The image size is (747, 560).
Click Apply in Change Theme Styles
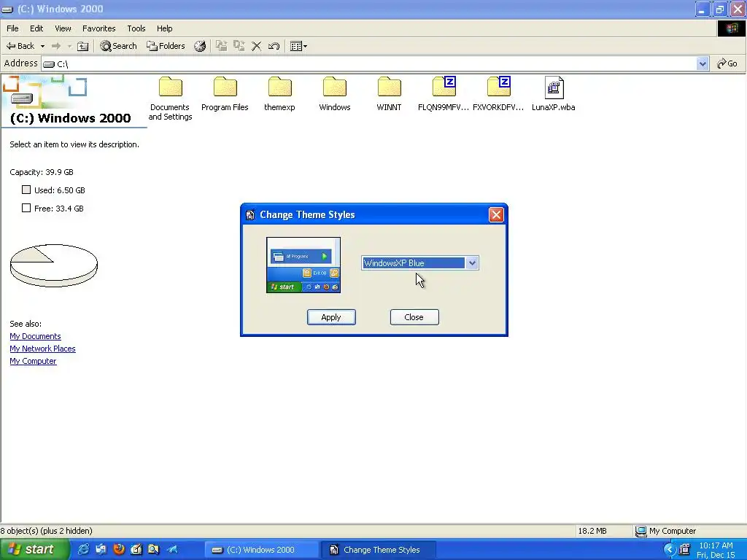[x=331, y=317]
